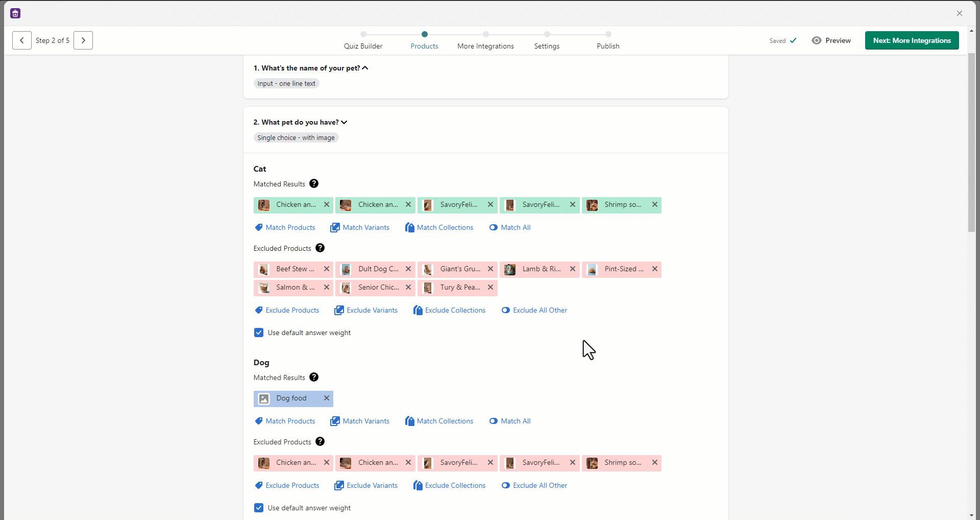Click Match Variants icon under Cat
The width and height of the screenshot is (980, 520).
point(335,227)
